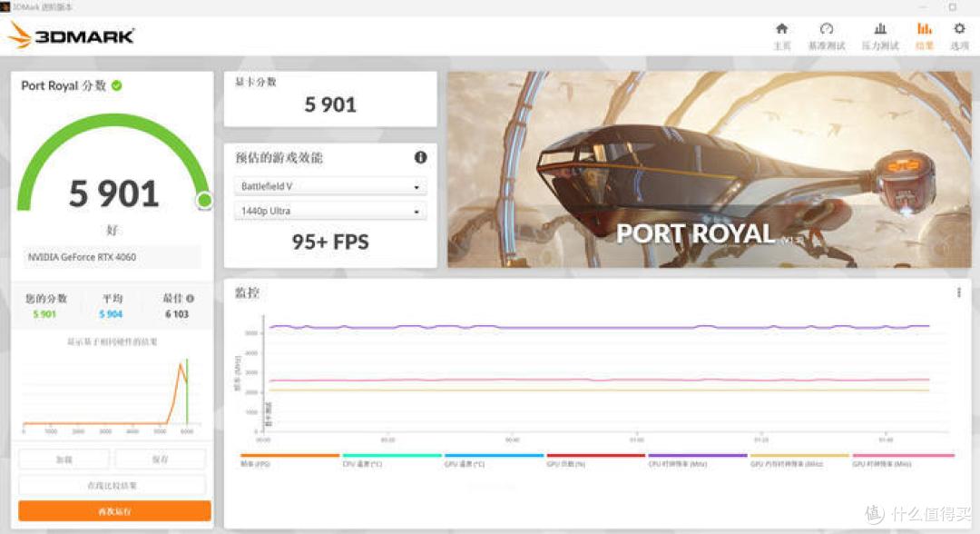The width and height of the screenshot is (980, 534).
Task: Open the Stress Tests section
Action: 880,36
